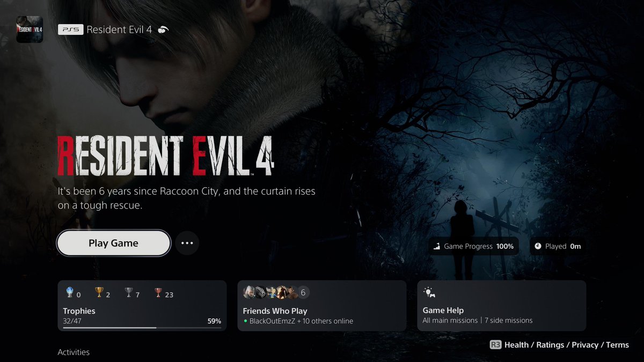Click the platinum trophy icon
The width and height of the screenshot is (644, 362).
pos(69,292)
